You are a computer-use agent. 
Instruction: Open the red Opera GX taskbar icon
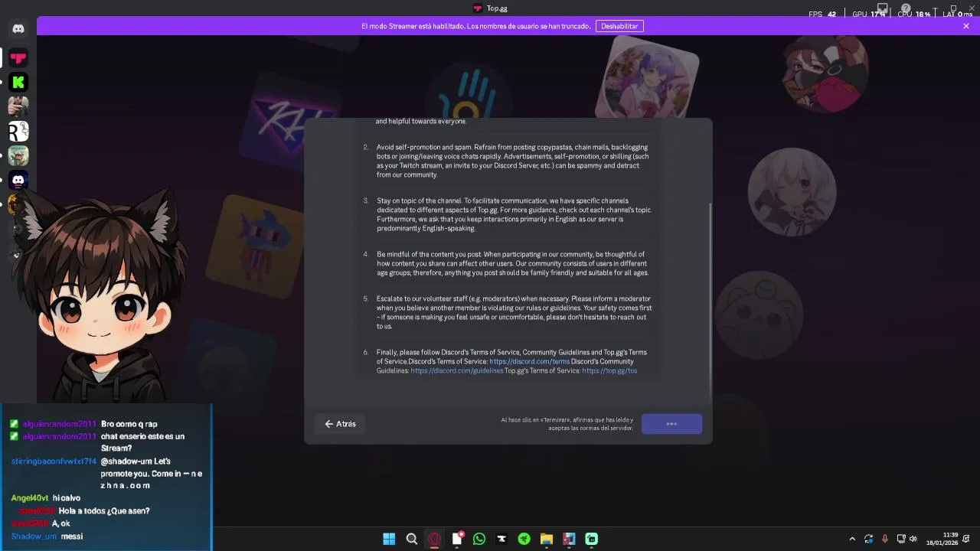434,539
